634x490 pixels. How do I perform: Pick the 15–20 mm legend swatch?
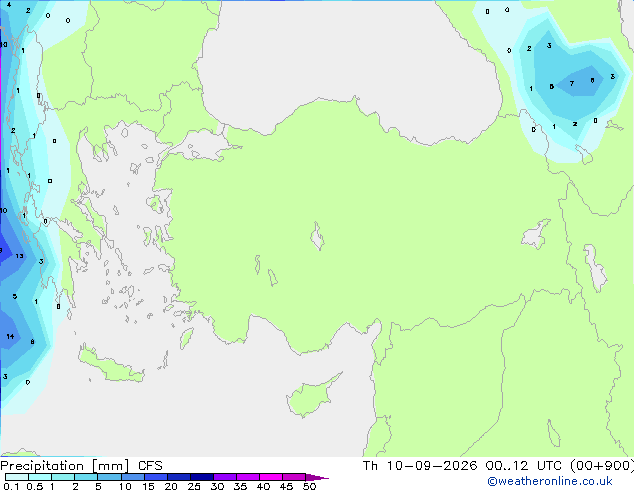[x=155, y=477]
